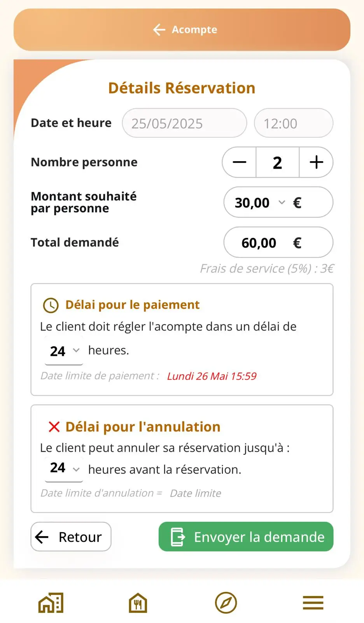Image resolution: width=364 pixels, height=623 pixels.
Task: Click the number of persons value 2
Action: (277, 162)
